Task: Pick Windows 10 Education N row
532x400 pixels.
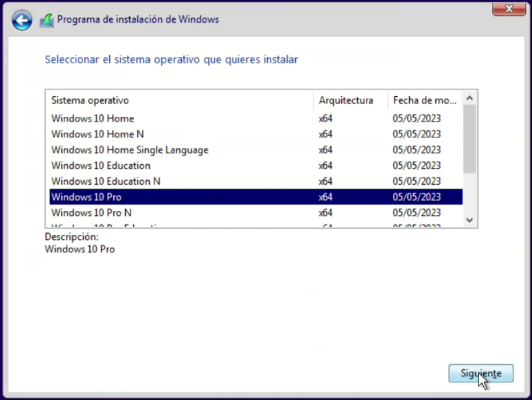Action: 106,181
